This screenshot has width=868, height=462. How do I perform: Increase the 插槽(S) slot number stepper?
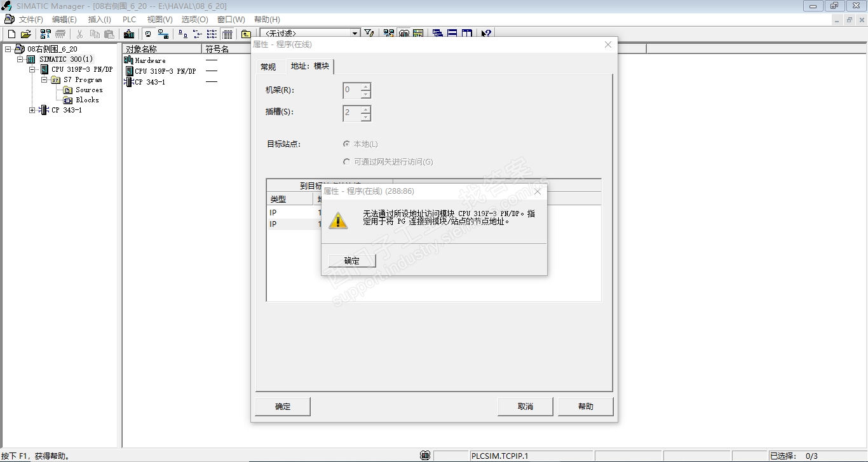[365, 109]
